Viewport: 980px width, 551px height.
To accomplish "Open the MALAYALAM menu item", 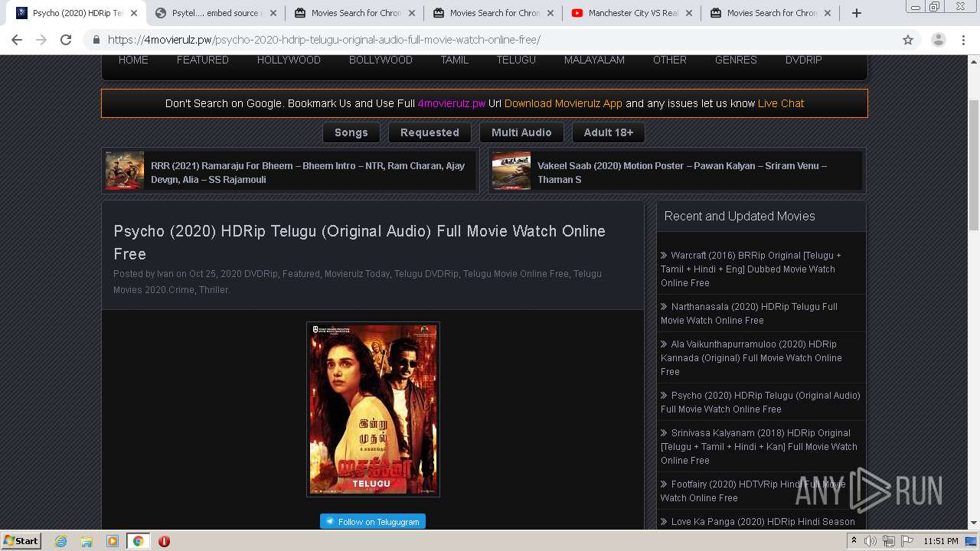I will tap(594, 60).
